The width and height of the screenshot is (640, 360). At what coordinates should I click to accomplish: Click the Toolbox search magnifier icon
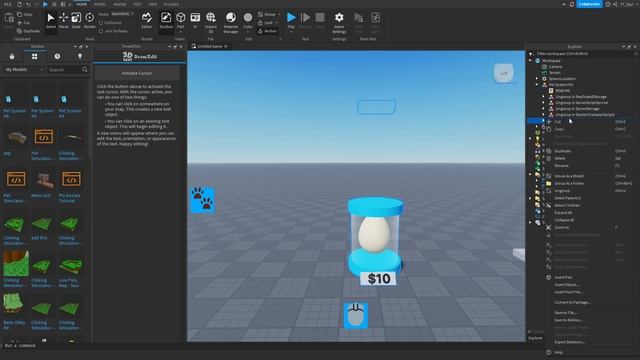pyautogui.click(x=85, y=70)
